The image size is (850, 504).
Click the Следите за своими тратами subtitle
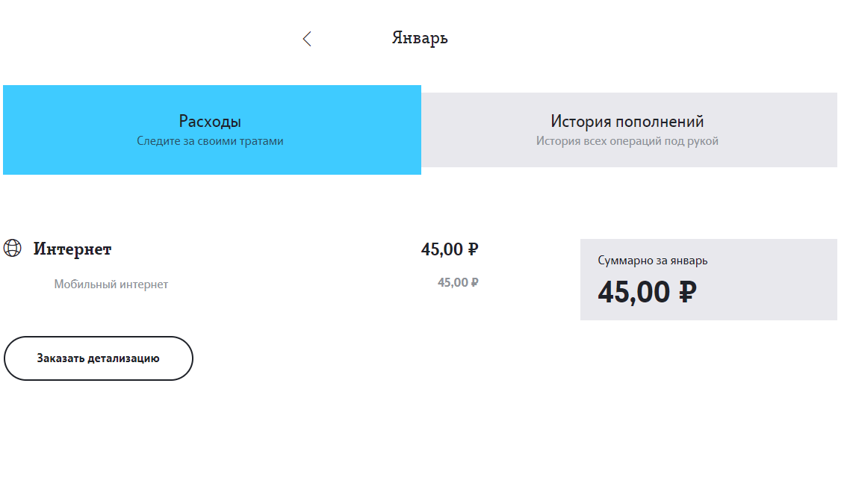[x=210, y=141]
